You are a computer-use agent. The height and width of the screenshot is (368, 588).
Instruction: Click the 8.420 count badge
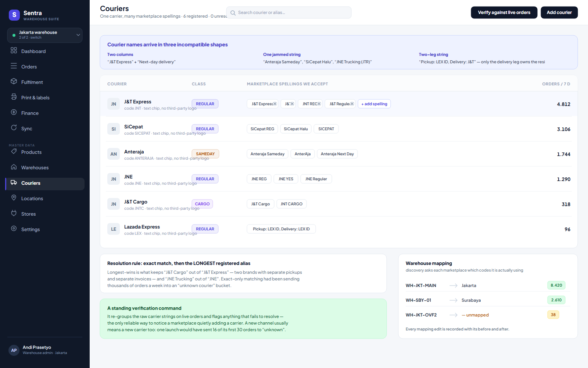tap(556, 285)
